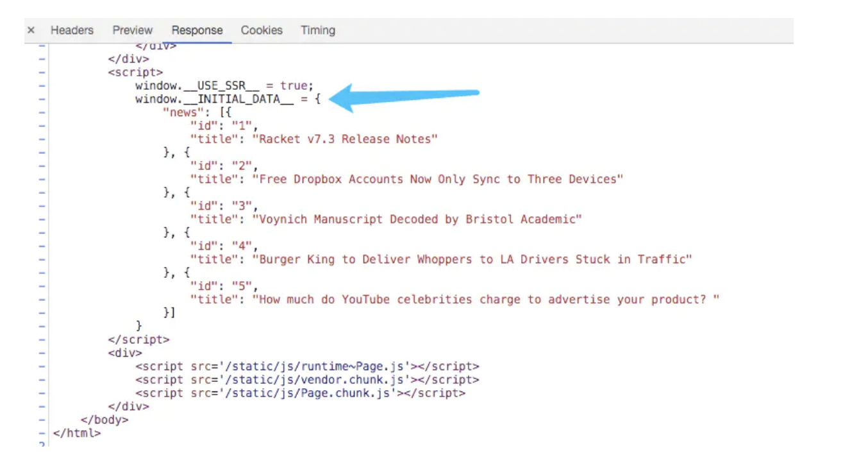Close the request details panel
This screenshot has height=462, width=868.
pos(31,30)
